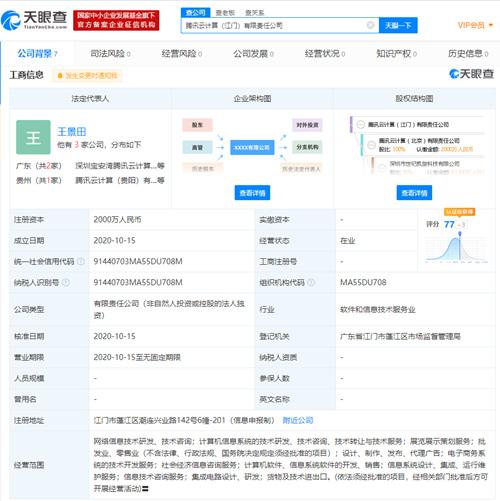Open the 司法风险 tab
This screenshot has height=501, width=500.
[110, 53]
